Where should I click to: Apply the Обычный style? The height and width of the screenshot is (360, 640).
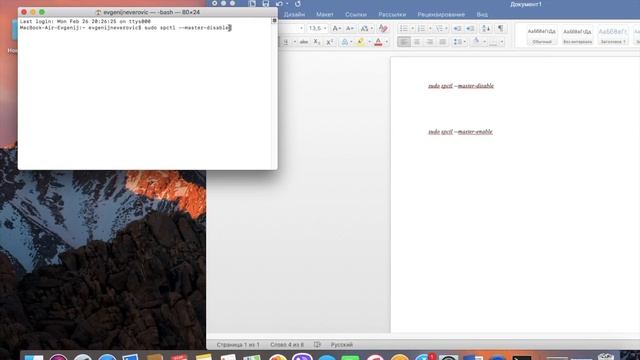(542, 35)
